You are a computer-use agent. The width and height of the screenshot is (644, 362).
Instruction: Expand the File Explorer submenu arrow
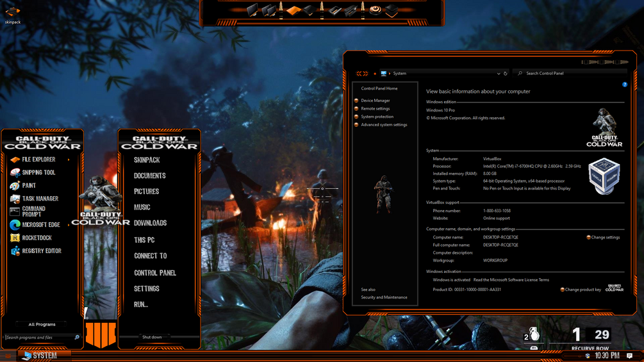click(x=69, y=160)
